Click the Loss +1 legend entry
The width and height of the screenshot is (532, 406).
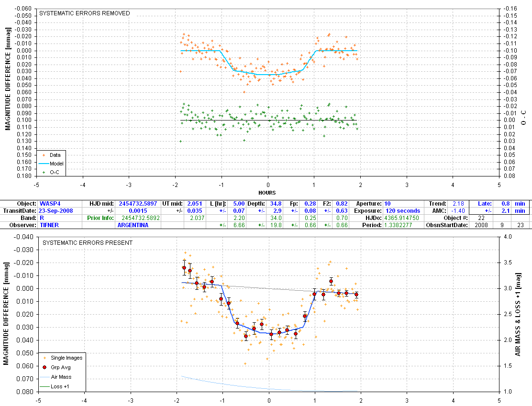pyautogui.click(x=55, y=386)
